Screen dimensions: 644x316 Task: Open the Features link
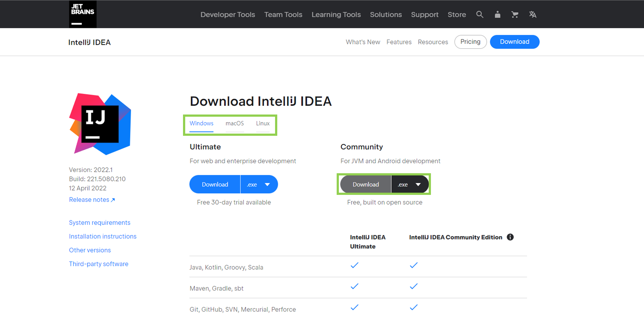tap(399, 42)
